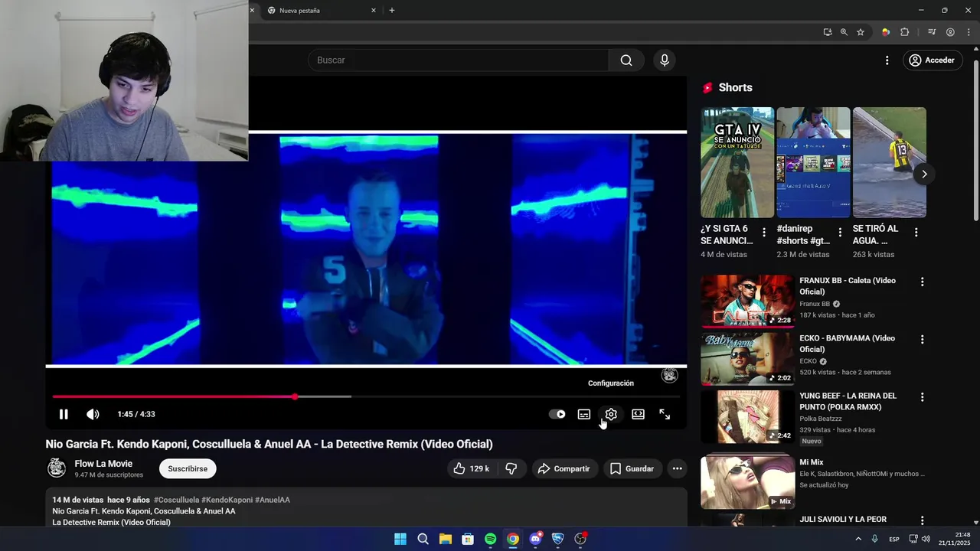Mute the video using the speaker icon
The width and height of the screenshot is (980, 551).
(93, 414)
